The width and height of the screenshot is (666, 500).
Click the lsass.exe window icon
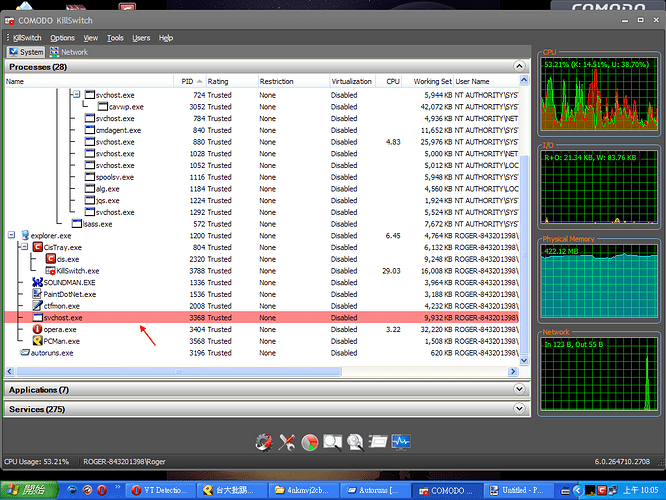coord(77,223)
